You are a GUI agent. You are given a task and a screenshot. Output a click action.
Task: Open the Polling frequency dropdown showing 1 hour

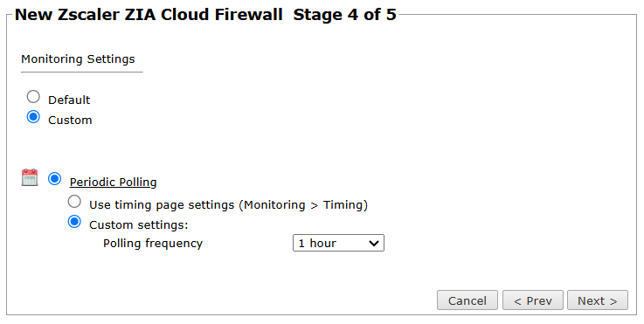click(338, 243)
